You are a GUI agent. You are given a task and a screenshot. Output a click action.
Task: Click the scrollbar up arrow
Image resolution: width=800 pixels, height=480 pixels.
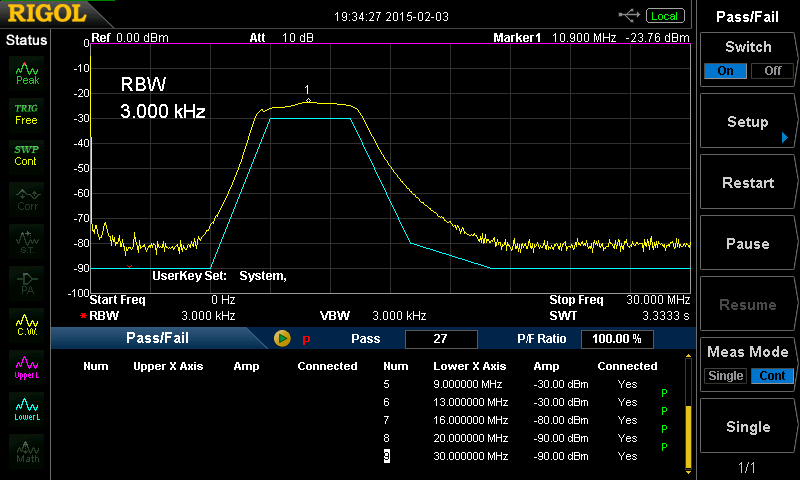coord(688,356)
